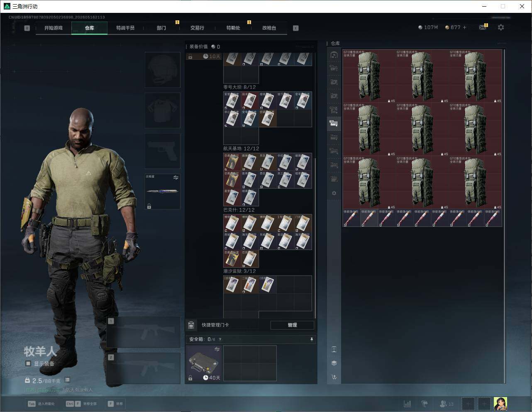The image size is (532, 412).
Task: Open the 特战干员 tab
Action: pos(125,28)
